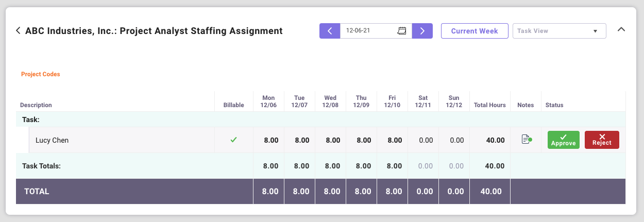The height and width of the screenshot is (222, 644).
Task: Select Lucy Chen's Monday 12/06 hours cell
Action: tap(270, 140)
